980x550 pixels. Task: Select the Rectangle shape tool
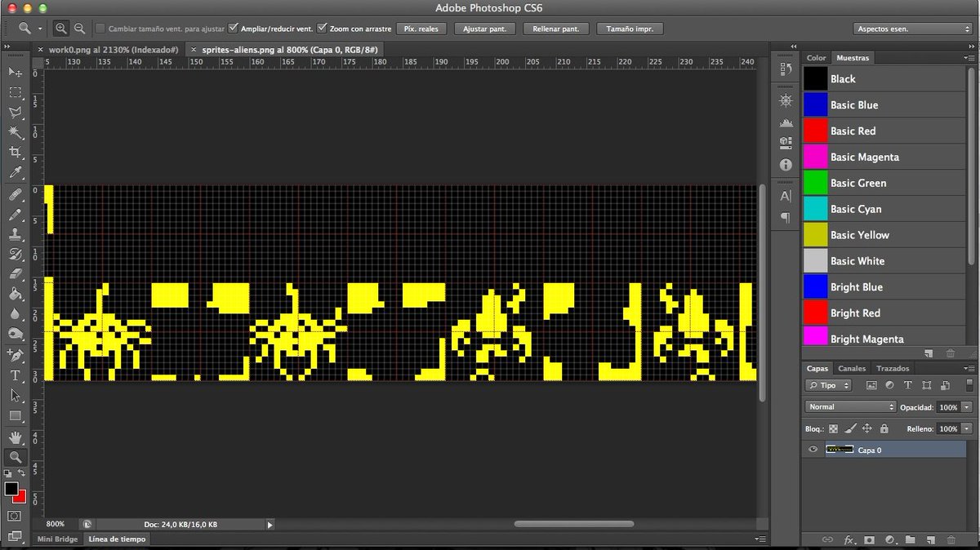tap(15, 416)
